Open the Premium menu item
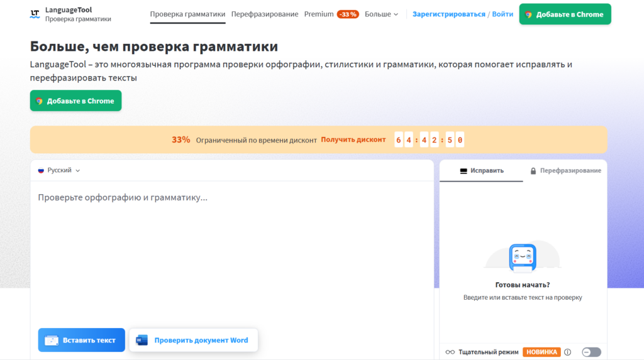Viewport: 644px width, 360px height. tap(319, 14)
